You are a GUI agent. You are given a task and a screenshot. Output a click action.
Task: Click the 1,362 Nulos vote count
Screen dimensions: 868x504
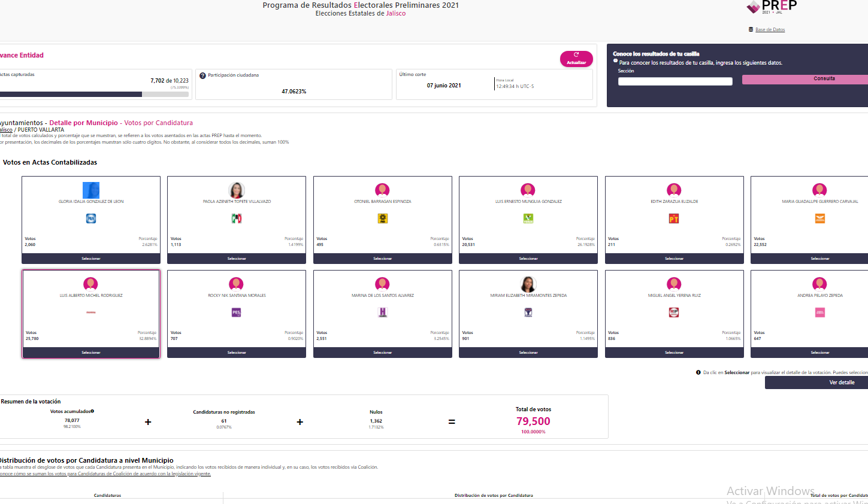[376, 421]
